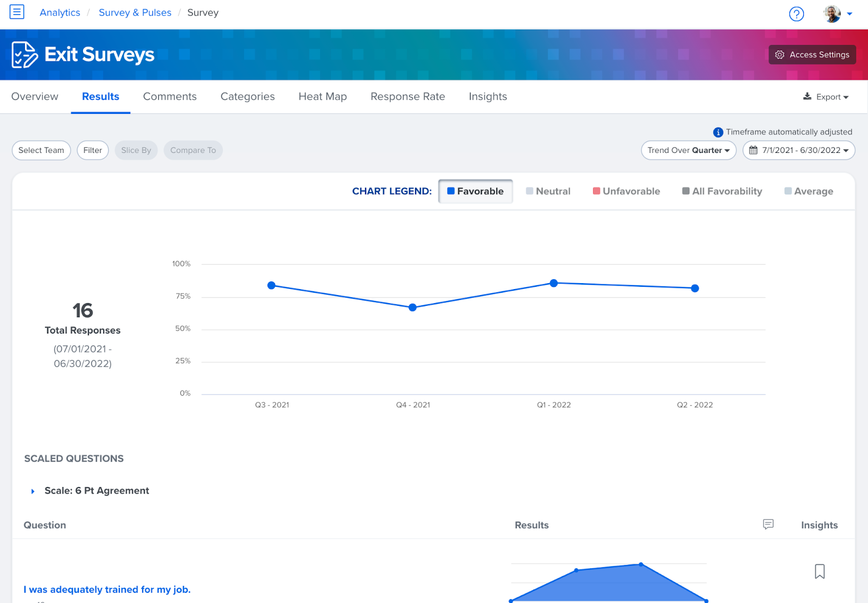Viewport: 868px width, 603px height.
Task: Open the 'I was adequately trained for my job' question
Action: coord(107,589)
